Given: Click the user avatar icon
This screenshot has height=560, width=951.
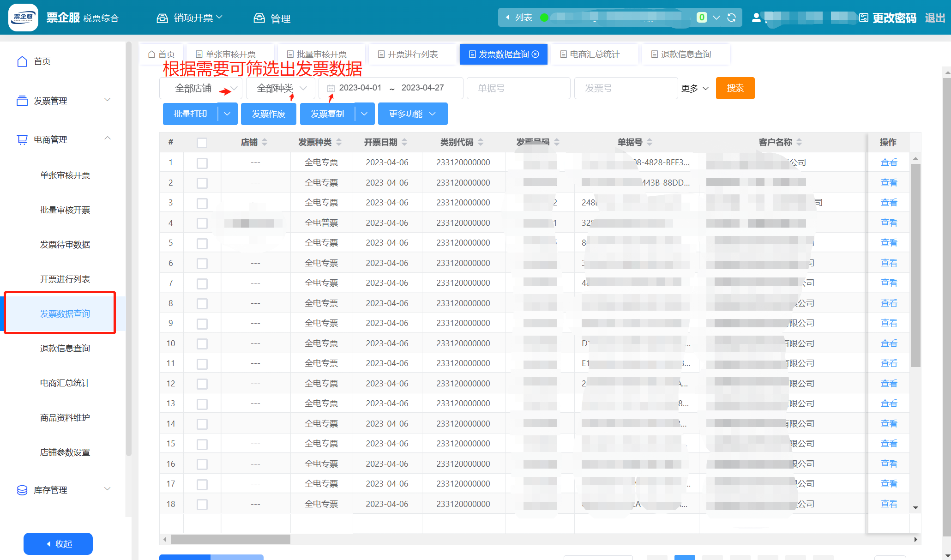Looking at the screenshot, I should click(x=756, y=18).
